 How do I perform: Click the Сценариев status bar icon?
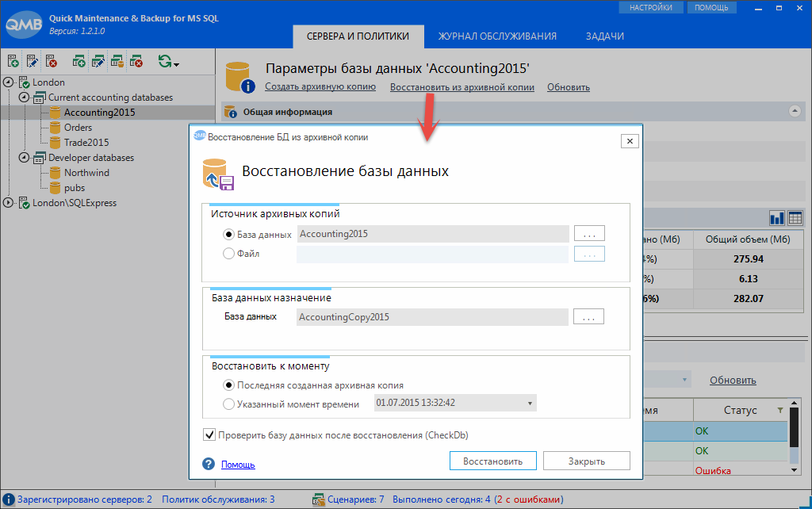point(318,499)
